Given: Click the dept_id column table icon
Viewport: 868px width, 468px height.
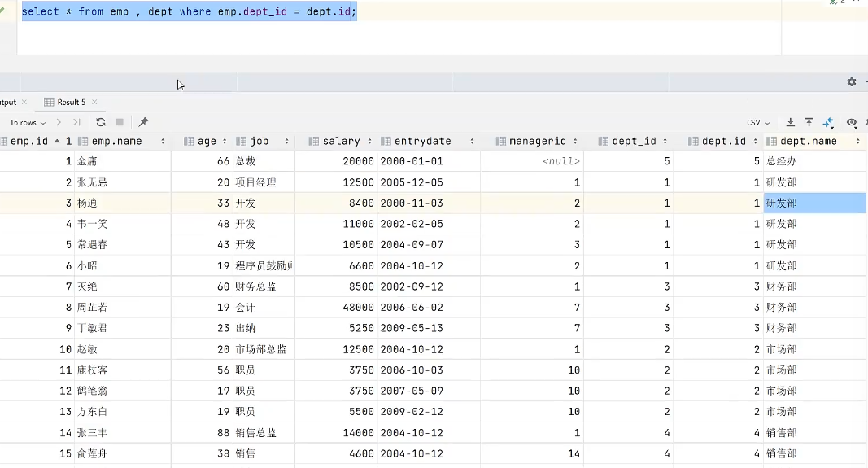Looking at the screenshot, I should pos(604,142).
